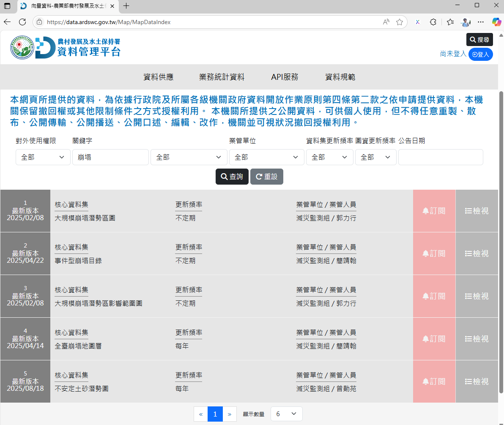Open the 圖資更新頻率 dropdown
504x425 pixels.
[x=375, y=157]
